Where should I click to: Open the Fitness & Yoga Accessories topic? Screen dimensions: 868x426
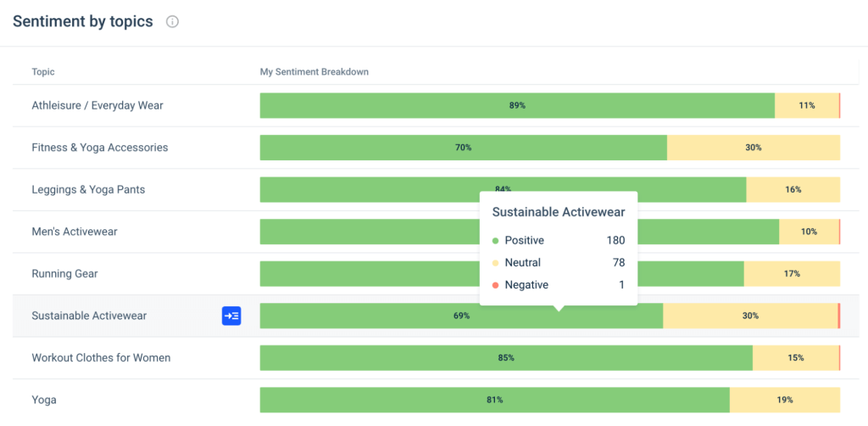[x=100, y=148]
